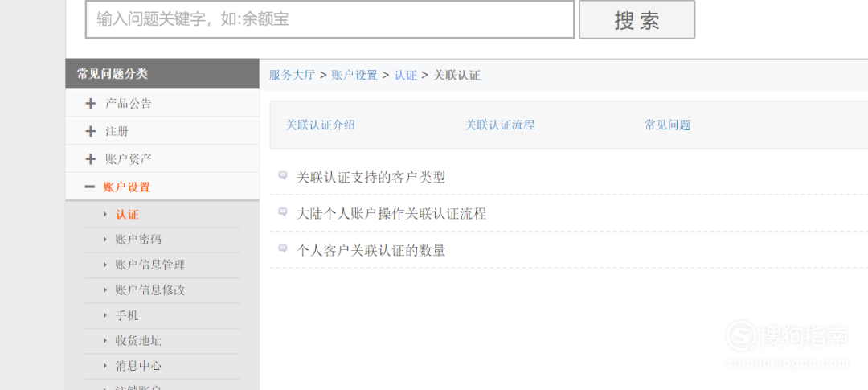Open 收货地址 in the sidebar

[138, 341]
